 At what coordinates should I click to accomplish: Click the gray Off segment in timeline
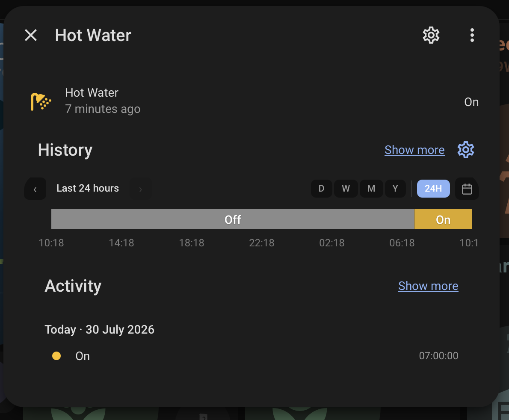click(233, 219)
